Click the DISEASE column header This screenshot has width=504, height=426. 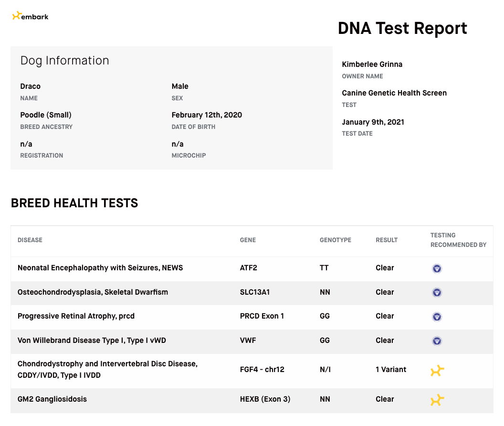coord(30,240)
